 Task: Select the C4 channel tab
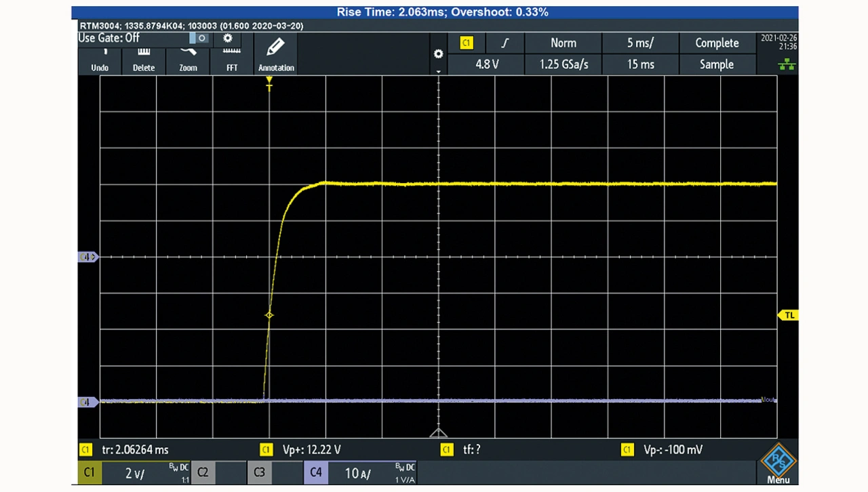click(359, 472)
